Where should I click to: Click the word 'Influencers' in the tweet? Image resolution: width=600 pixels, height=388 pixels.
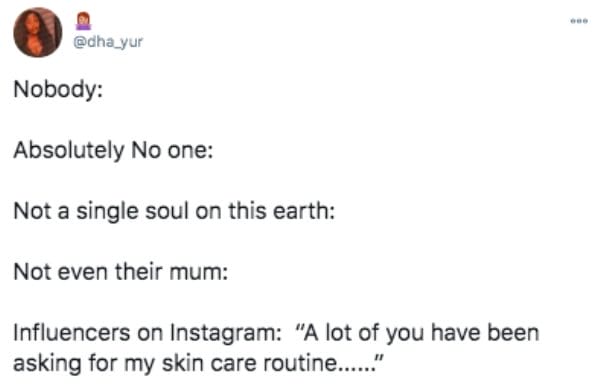point(72,333)
